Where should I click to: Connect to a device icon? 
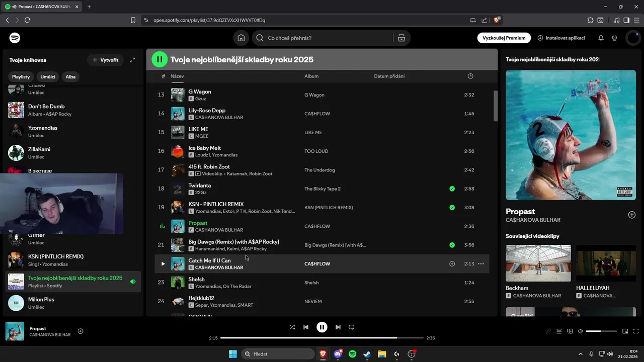coord(570,331)
